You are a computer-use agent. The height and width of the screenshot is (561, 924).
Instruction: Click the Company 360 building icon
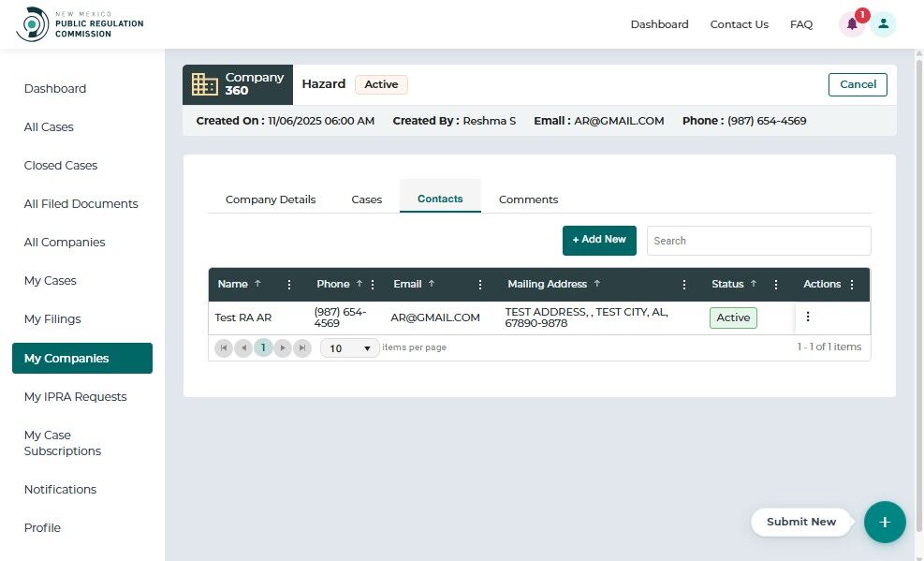coord(204,84)
